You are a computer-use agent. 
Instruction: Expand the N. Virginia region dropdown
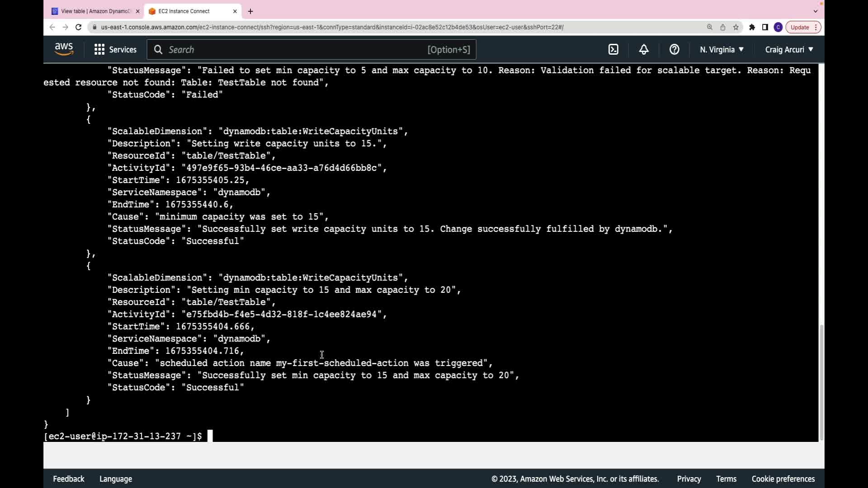pos(722,50)
